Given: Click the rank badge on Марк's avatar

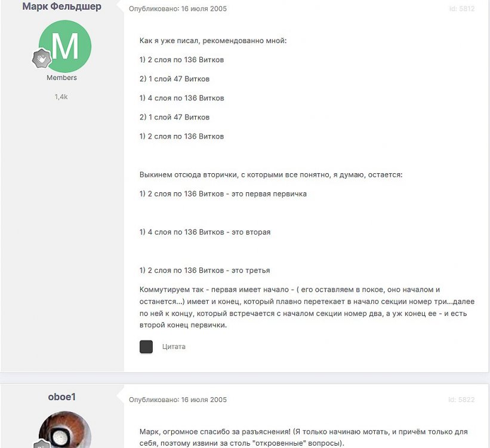Looking at the screenshot, I should 42,58.
